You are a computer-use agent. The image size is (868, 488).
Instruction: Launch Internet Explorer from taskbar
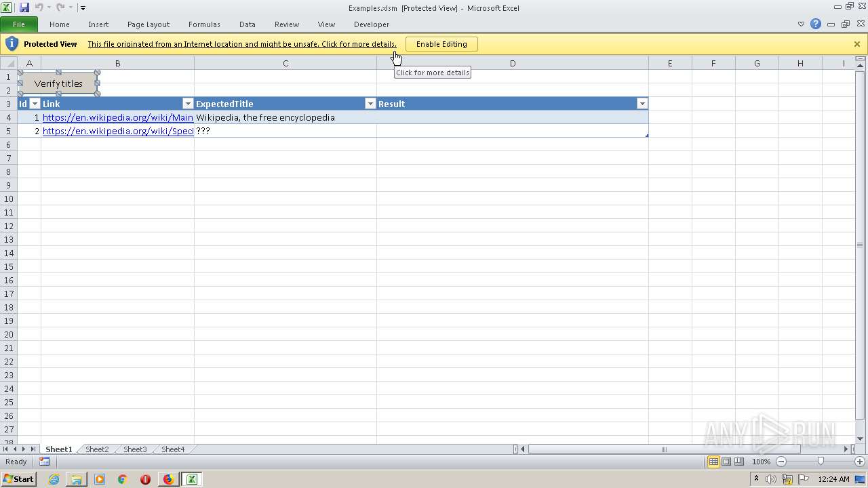tap(54, 479)
